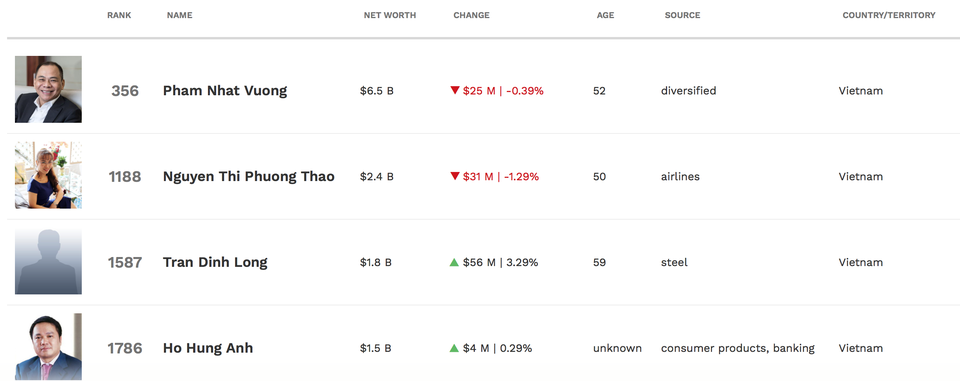960x381 pixels.
Task: Click the green up arrow beside $4 M
Action: (454, 348)
